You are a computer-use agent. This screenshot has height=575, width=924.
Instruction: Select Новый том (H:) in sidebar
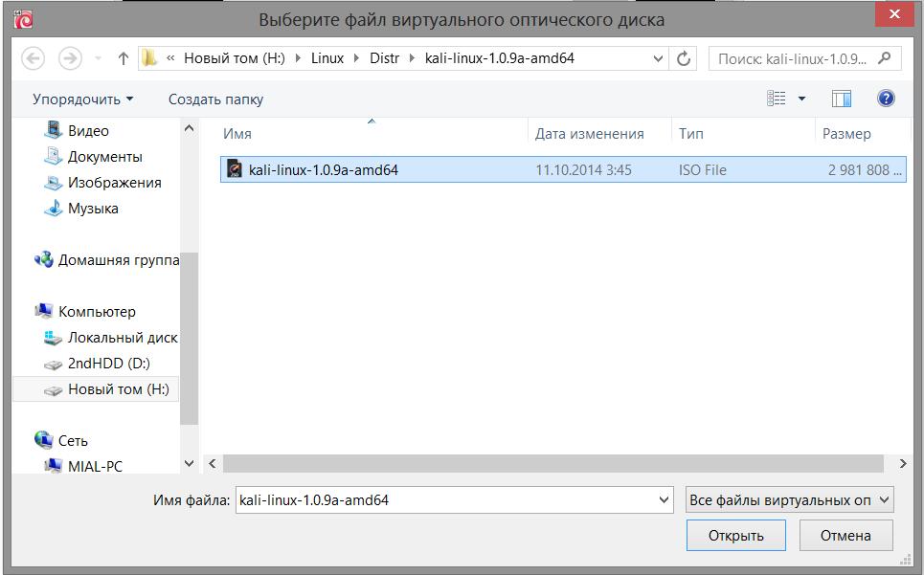[x=118, y=389]
